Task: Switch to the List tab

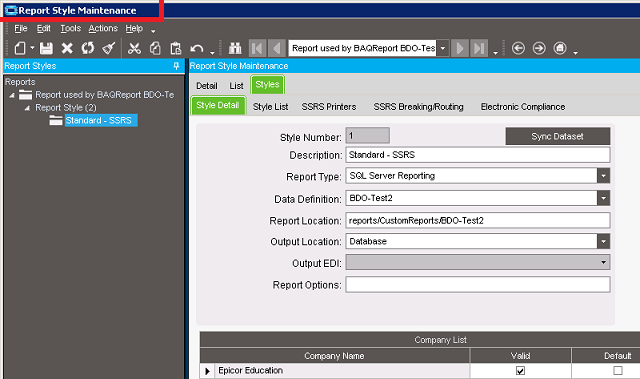Action: pyautogui.click(x=236, y=86)
